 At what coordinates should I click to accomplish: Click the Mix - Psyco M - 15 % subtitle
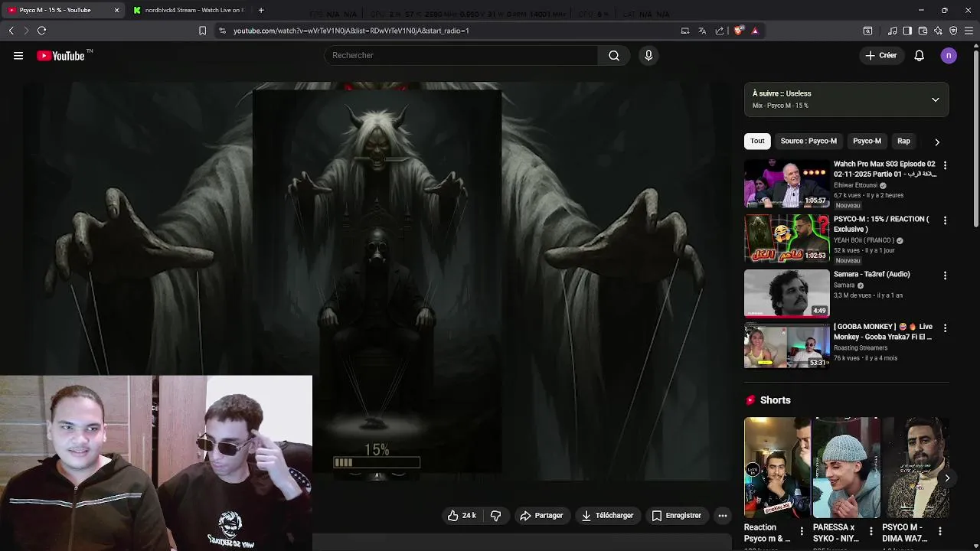tap(780, 106)
